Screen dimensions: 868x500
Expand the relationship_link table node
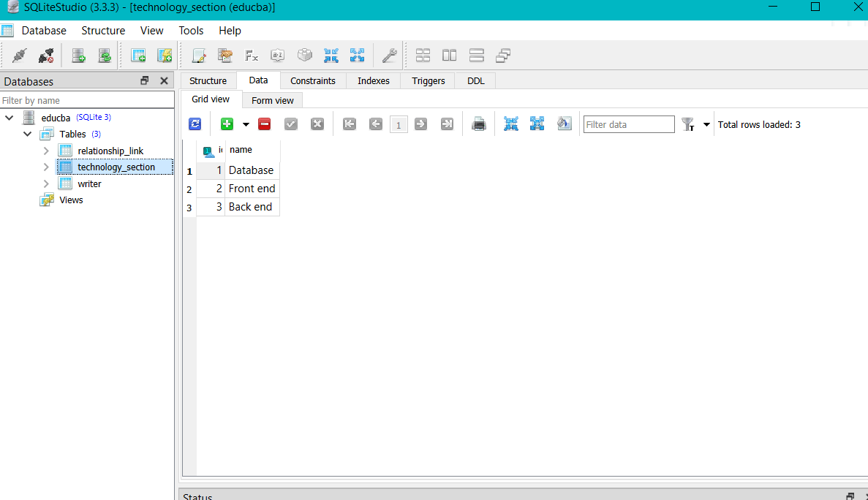pos(46,151)
